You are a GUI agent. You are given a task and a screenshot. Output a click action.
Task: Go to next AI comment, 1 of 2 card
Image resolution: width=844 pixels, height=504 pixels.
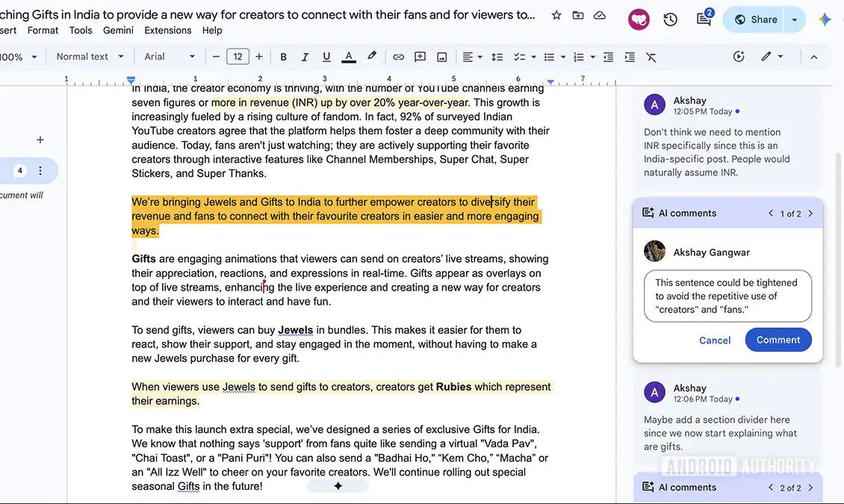point(810,214)
